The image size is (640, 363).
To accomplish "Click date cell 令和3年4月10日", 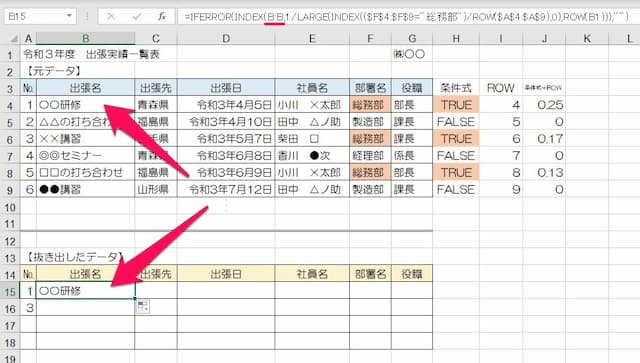I will pyautogui.click(x=226, y=122).
